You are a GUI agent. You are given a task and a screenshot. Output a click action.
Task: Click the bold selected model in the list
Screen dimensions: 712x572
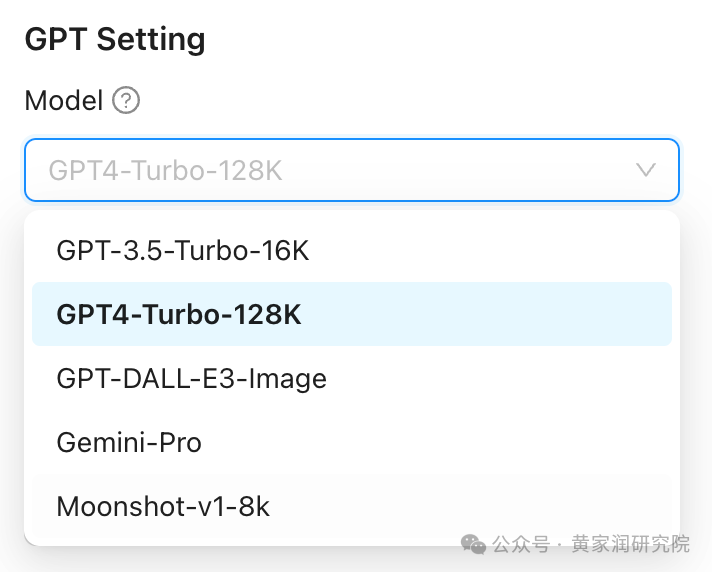tap(179, 314)
